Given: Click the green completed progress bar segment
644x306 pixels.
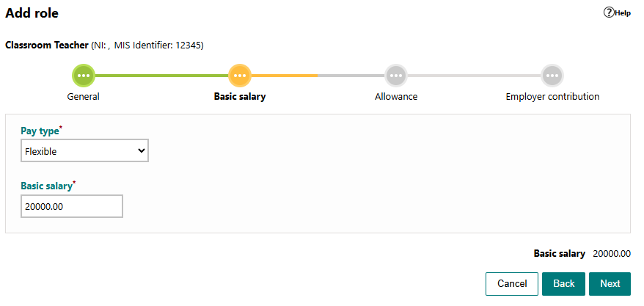Looking at the screenshot, I should (x=162, y=76).
